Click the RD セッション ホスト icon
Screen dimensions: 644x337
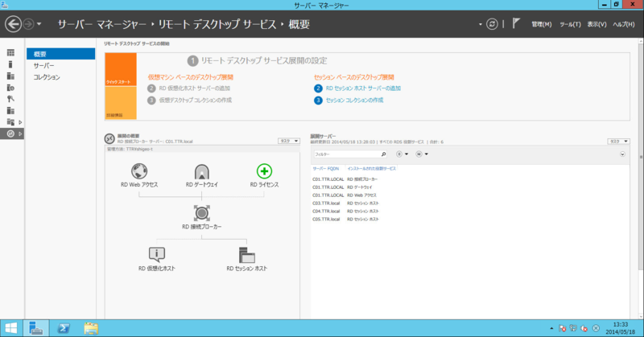click(x=247, y=255)
